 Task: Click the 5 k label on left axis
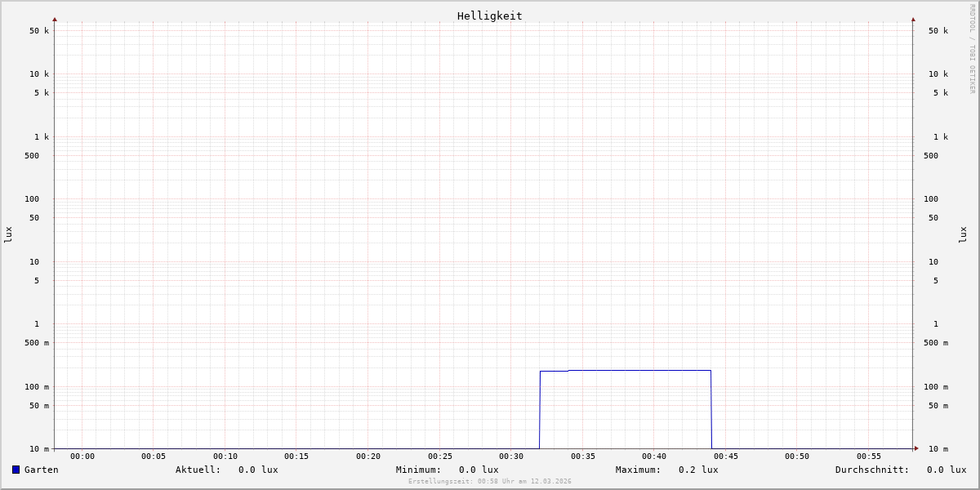tap(42, 93)
